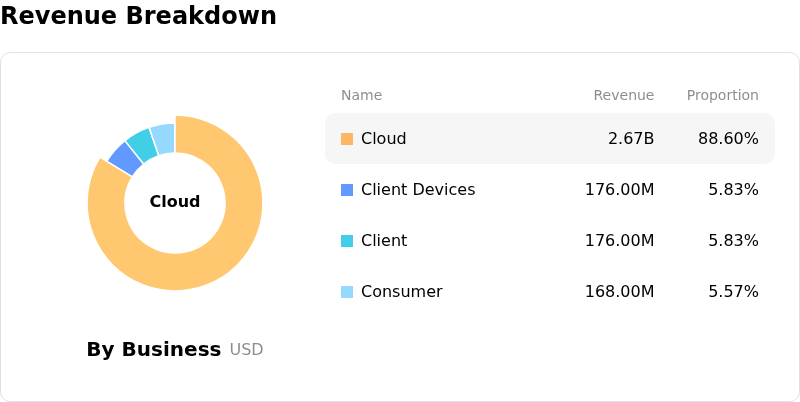Click the orange Cloud legend square
Viewport: 800px width, 402px height.
tap(347, 139)
